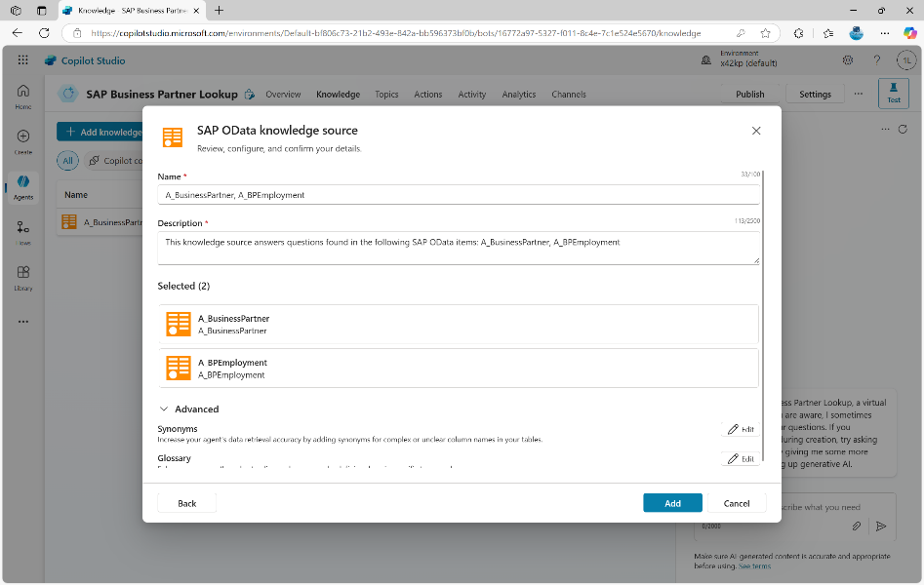
Task: Open browser settings and more menu
Action: [x=885, y=33]
